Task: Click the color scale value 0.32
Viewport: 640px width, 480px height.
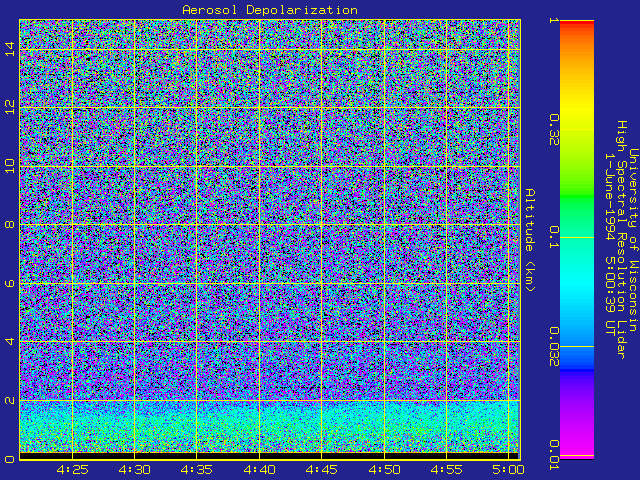Action: pyautogui.click(x=553, y=130)
